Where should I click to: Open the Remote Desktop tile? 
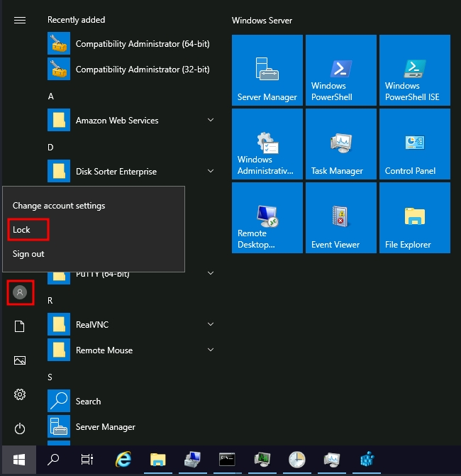[x=267, y=218]
